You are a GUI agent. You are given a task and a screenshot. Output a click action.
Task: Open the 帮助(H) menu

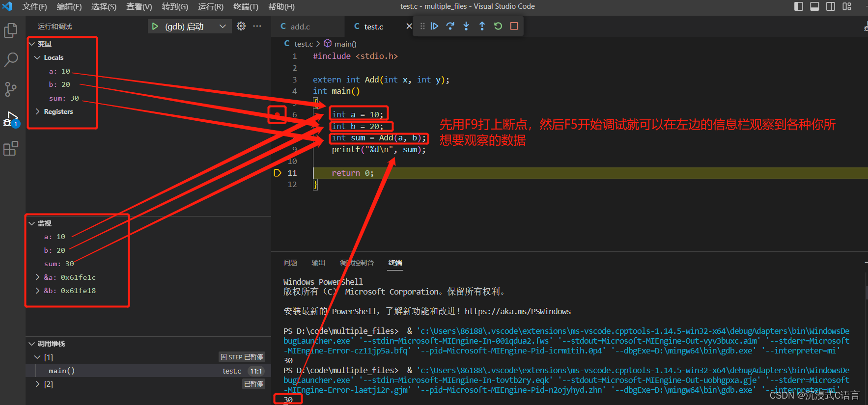281,6
